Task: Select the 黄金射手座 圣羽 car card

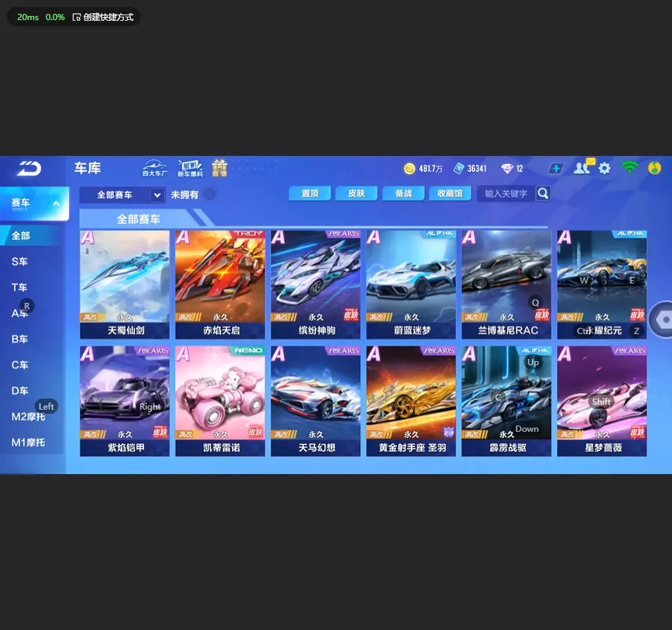Action: click(x=411, y=401)
